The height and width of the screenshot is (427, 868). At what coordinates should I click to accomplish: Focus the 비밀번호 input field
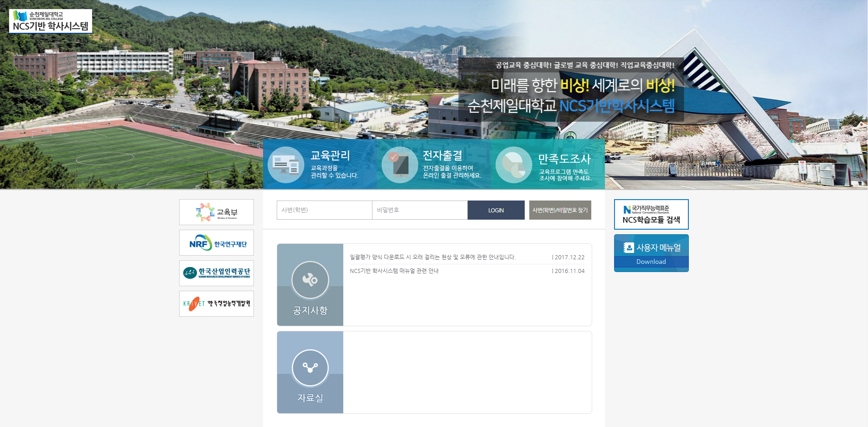[x=419, y=210]
